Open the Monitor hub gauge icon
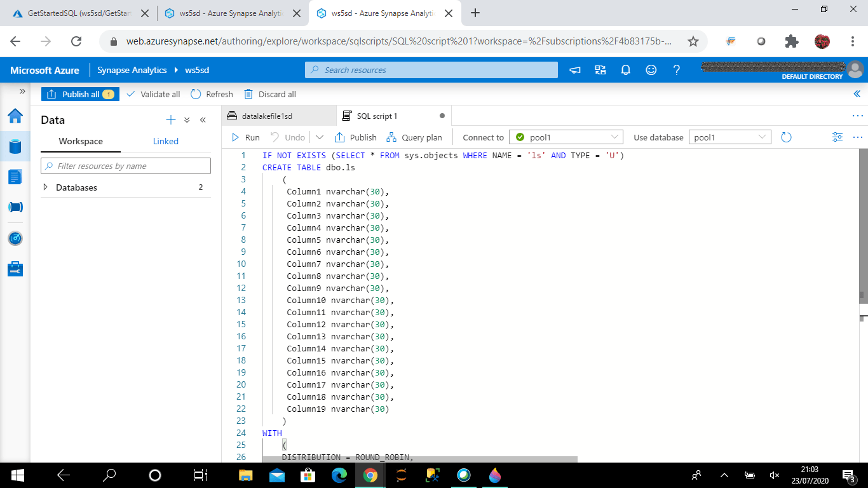The width and height of the screenshot is (868, 488). [x=15, y=238]
